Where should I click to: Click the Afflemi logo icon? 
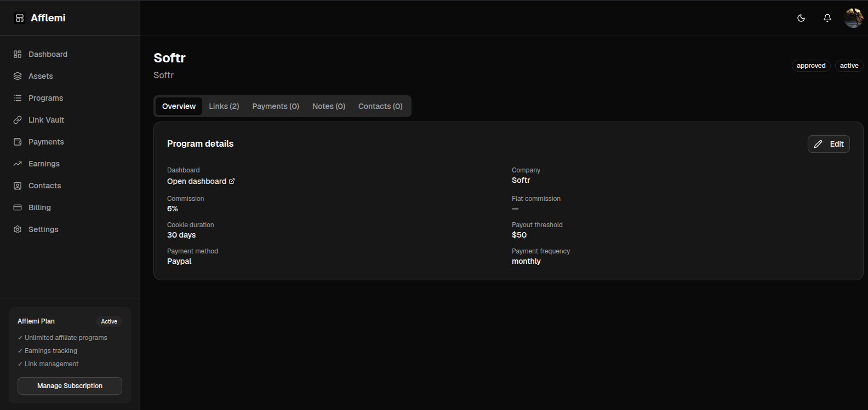coord(20,18)
